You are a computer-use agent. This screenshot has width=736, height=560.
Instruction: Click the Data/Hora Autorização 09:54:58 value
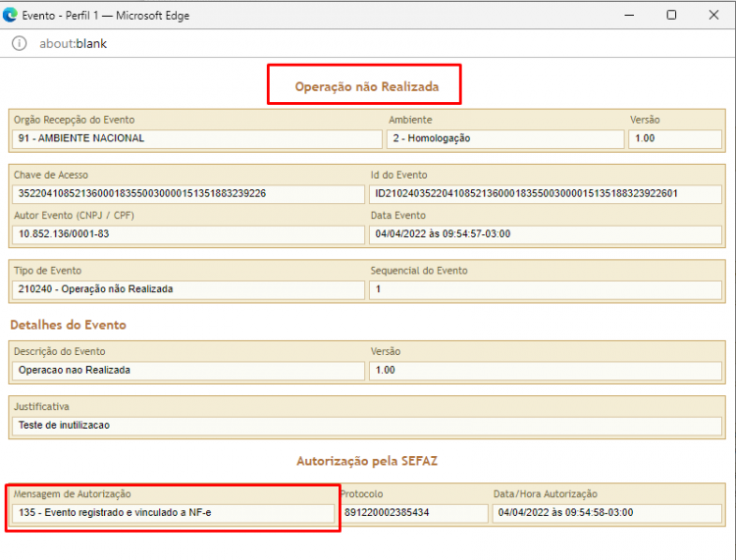tap(565, 513)
